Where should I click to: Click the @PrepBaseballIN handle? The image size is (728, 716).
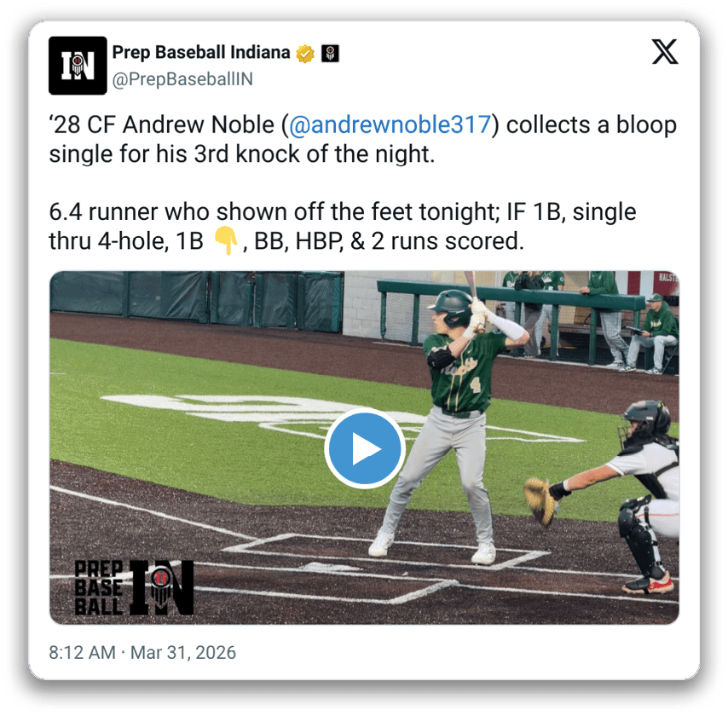(x=182, y=79)
